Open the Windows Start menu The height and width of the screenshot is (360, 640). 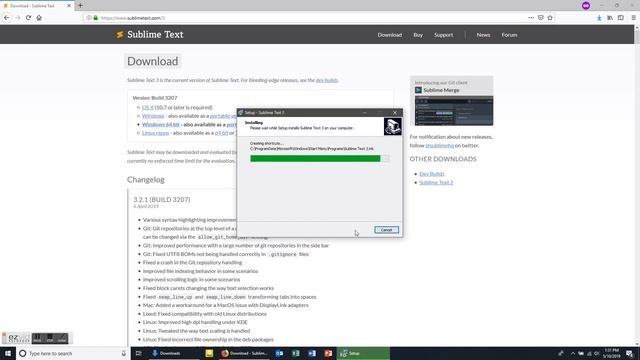8,353
